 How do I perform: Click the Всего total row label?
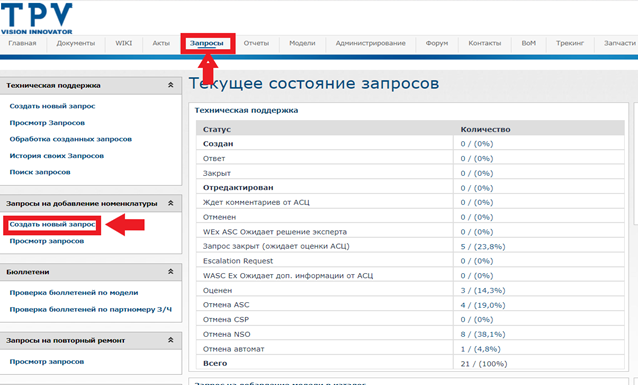215,363
